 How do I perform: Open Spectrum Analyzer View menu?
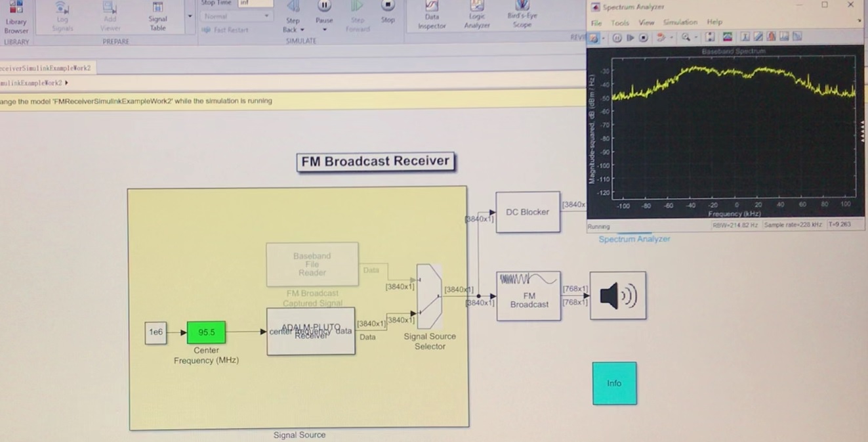(x=646, y=22)
